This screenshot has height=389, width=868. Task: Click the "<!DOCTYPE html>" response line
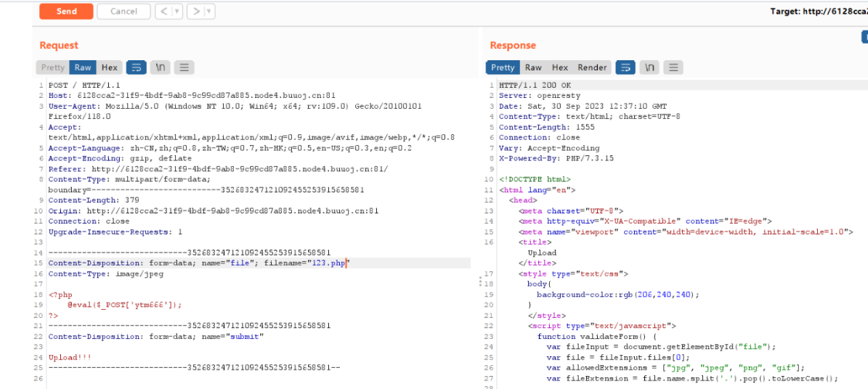click(534, 179)
